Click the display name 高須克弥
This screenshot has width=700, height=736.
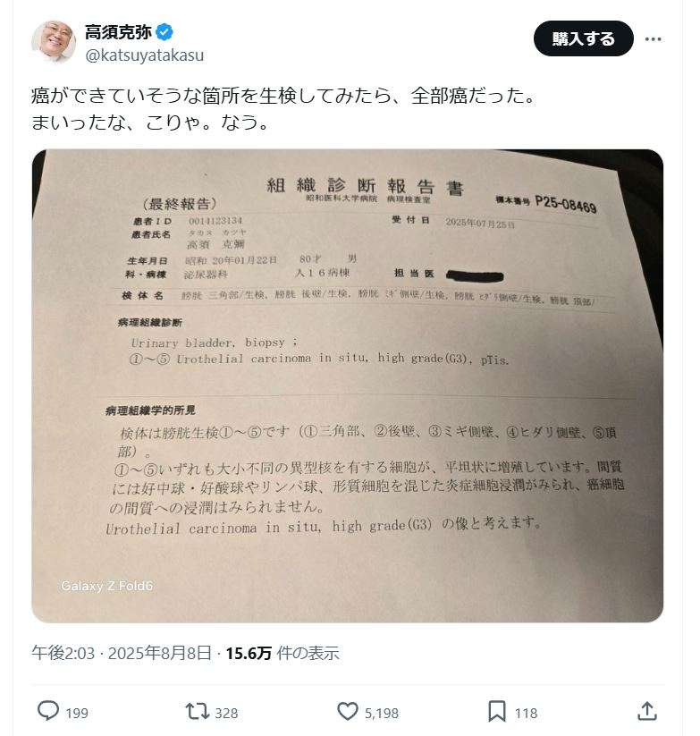pos(118,32)
